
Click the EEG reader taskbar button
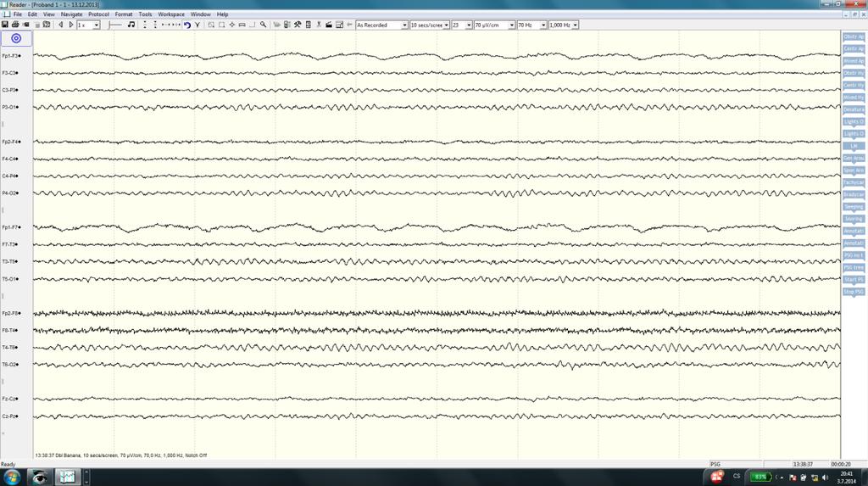(x=68, y=477)
